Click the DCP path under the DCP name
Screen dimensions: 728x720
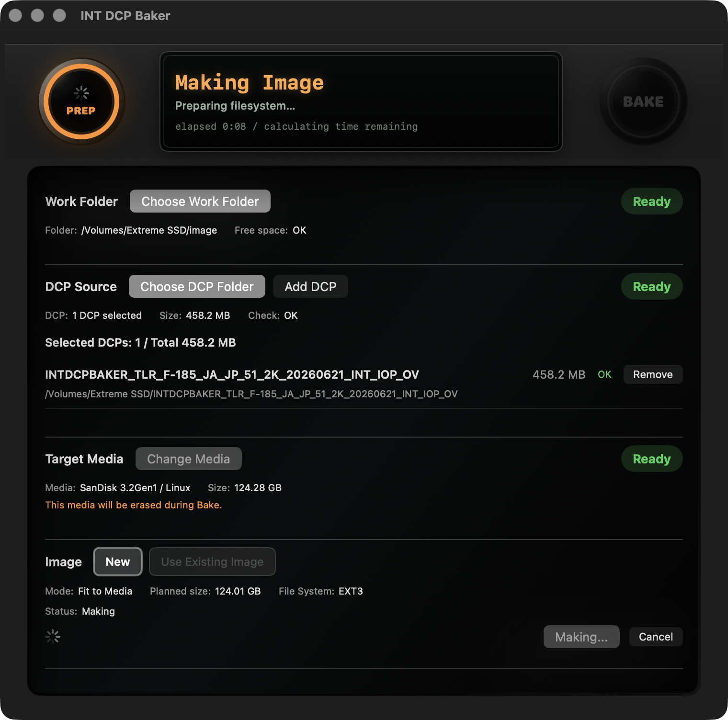pos(251,394)
